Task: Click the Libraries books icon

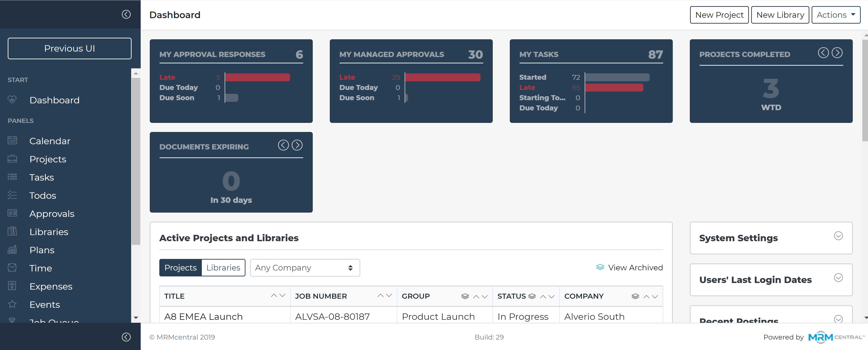Action: point(12,231)
